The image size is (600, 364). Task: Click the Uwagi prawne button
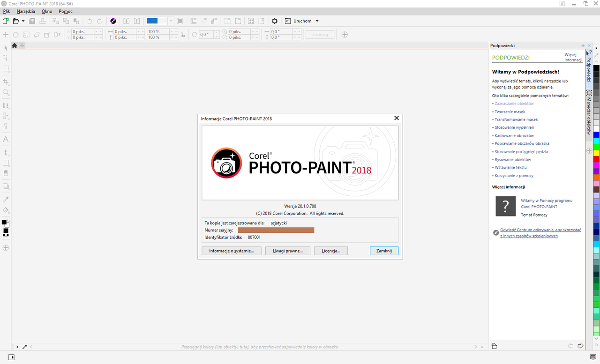click(288, 251)
